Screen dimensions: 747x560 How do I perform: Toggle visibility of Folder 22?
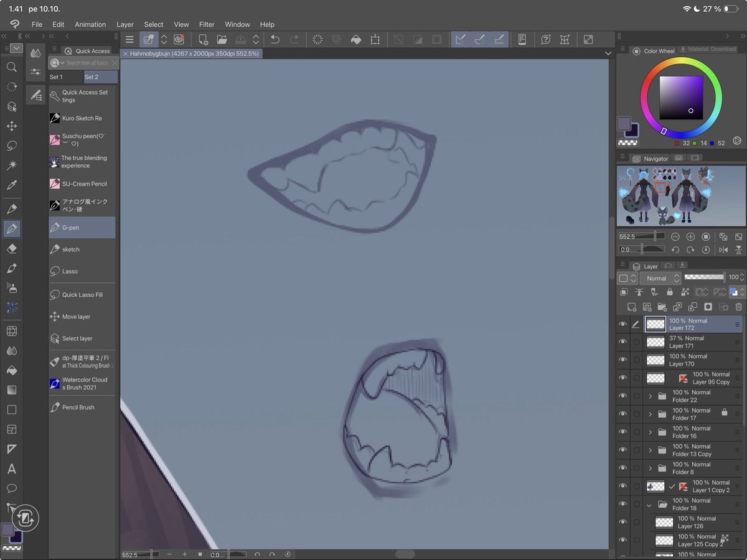622,396
